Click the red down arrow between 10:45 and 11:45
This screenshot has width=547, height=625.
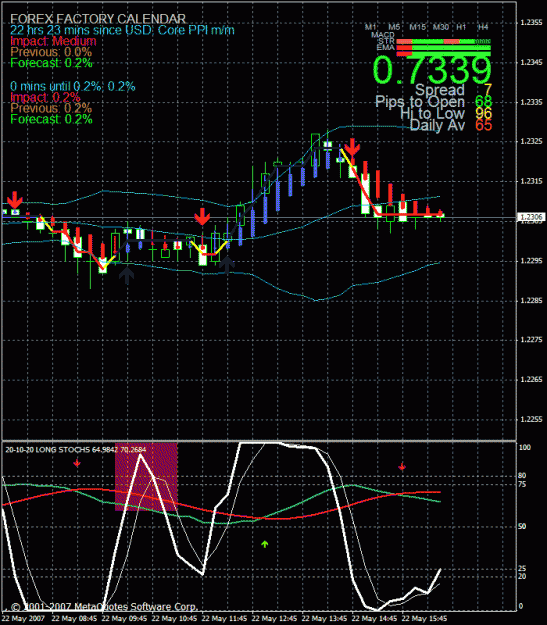coord(202,216)
